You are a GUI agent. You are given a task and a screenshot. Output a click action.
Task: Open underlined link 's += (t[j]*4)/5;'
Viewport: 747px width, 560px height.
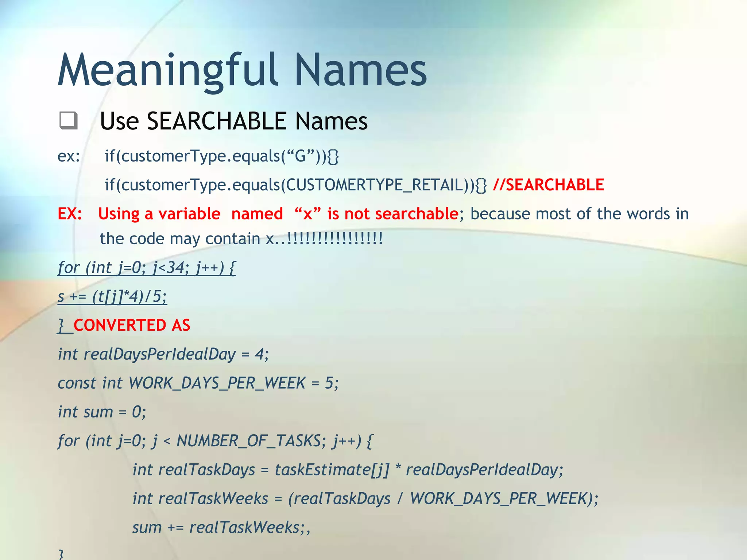pos(112,297)
